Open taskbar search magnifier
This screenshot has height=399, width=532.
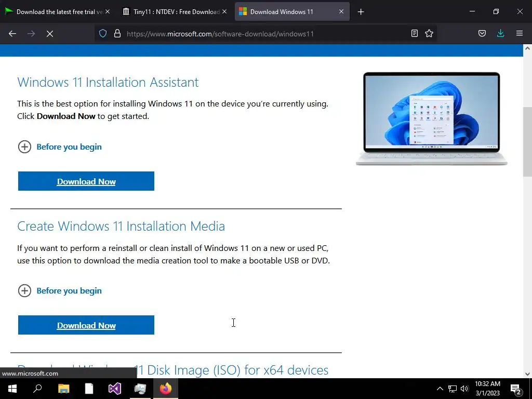(37, 389)
